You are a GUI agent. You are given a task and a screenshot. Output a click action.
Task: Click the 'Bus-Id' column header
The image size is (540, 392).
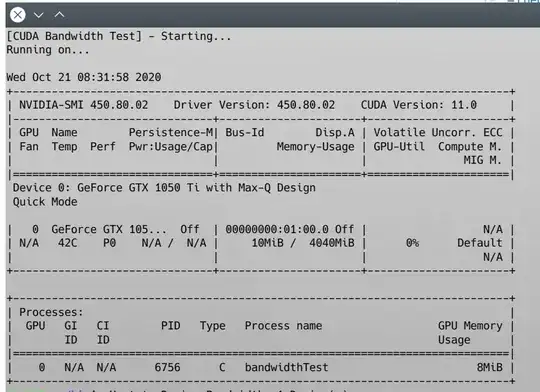click(x=245, y=132)
